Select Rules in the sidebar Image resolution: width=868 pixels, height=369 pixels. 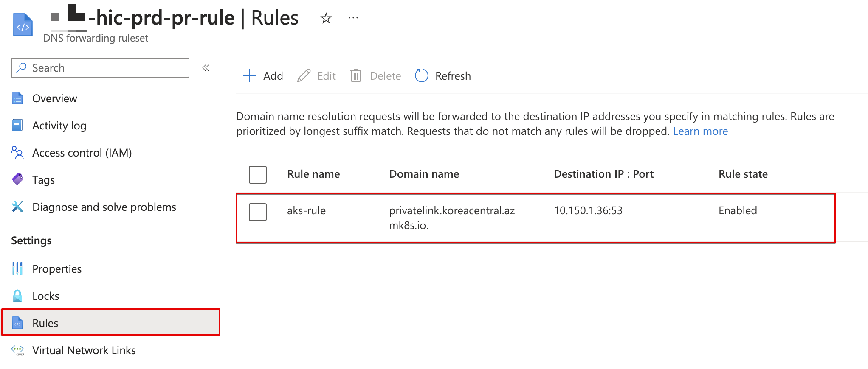pos(111,323)
